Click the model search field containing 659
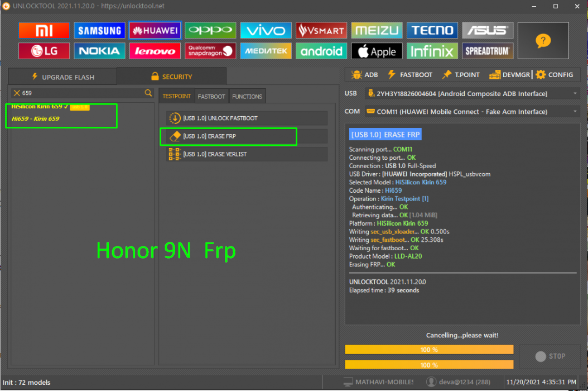 tap(83, 93)
